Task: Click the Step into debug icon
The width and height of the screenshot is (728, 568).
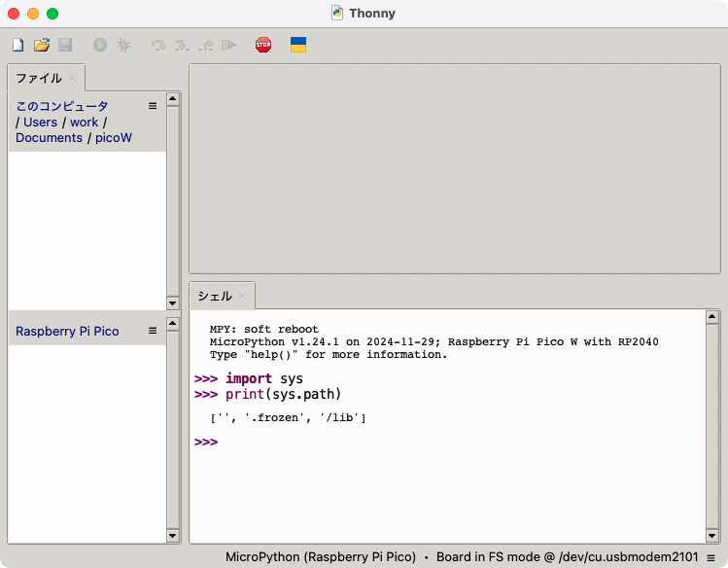Action: point(182,45)
